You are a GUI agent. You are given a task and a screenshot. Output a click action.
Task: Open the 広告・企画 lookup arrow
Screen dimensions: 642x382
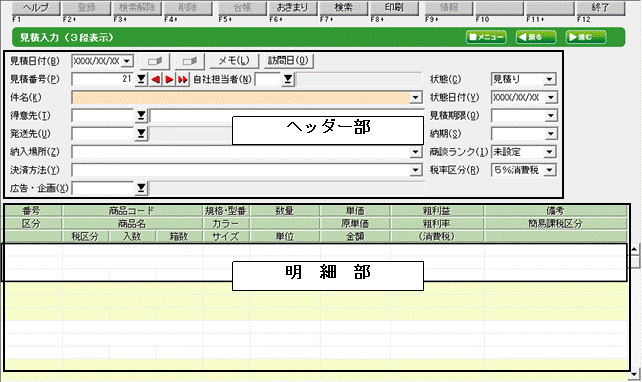tap(141, 188)
